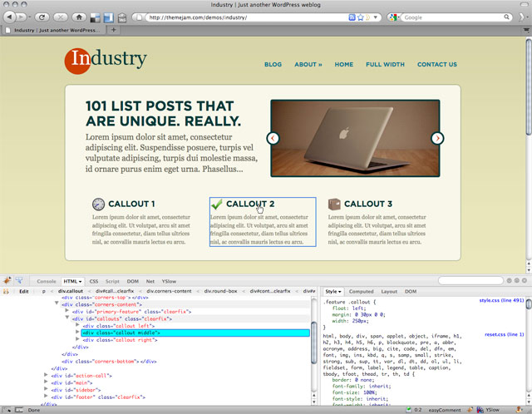Switch to the Firebug Net tab
Image resolution: width=532 pixels, height=414 pixels.
click(x=150, y=281)
